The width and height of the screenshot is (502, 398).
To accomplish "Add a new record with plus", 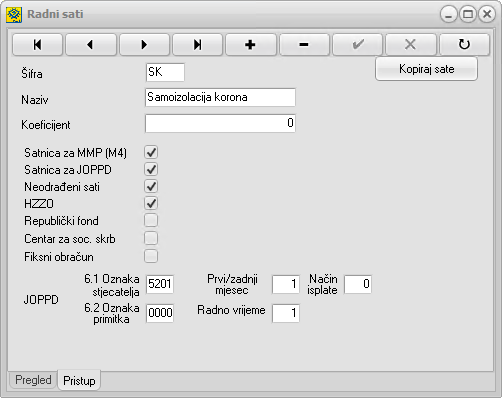I will pyautogui.click(x=251, y=44).
